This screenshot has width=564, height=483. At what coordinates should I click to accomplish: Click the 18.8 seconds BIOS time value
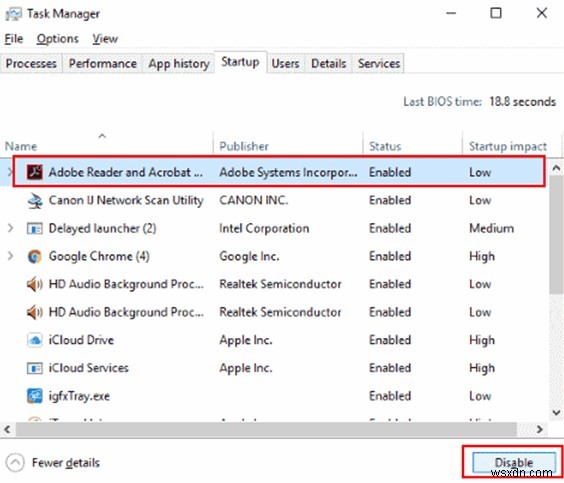[522, 102]
